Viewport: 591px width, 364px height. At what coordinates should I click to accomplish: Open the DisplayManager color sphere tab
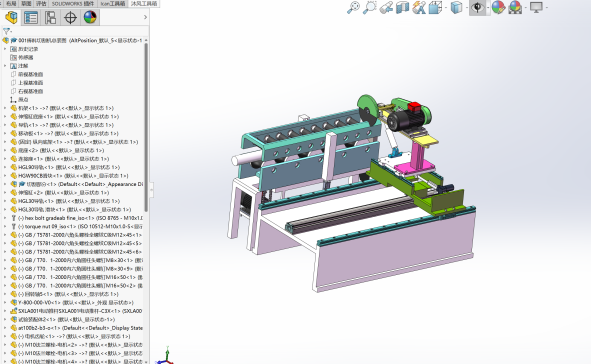coord(90,17)
